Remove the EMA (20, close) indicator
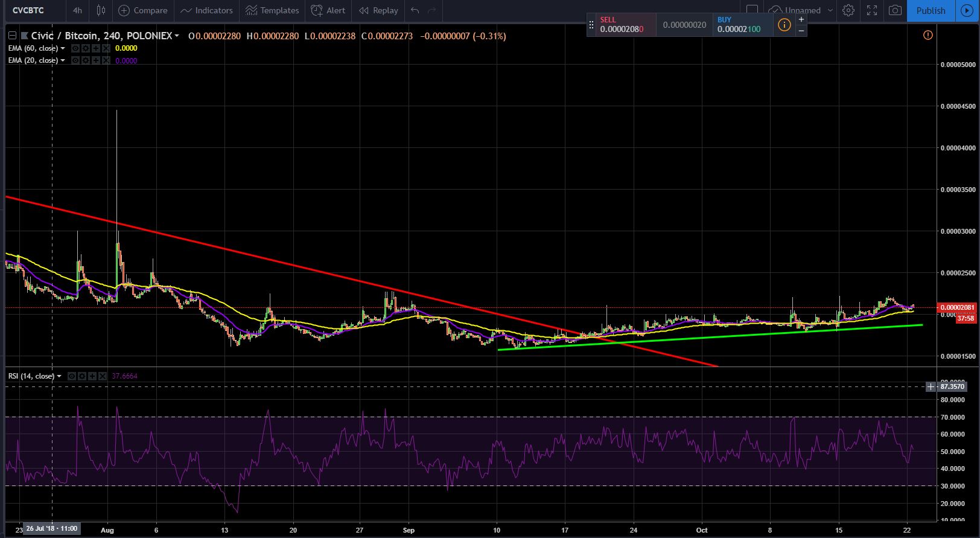This screenshot has width=980, height=538. [106, 60]
